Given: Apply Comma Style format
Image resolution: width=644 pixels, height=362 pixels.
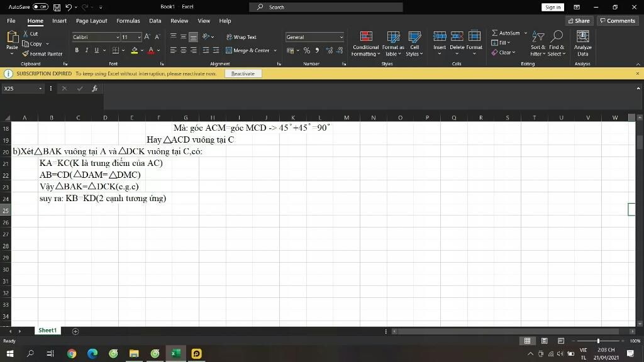Looking at the screenshot, I should 317,50.
